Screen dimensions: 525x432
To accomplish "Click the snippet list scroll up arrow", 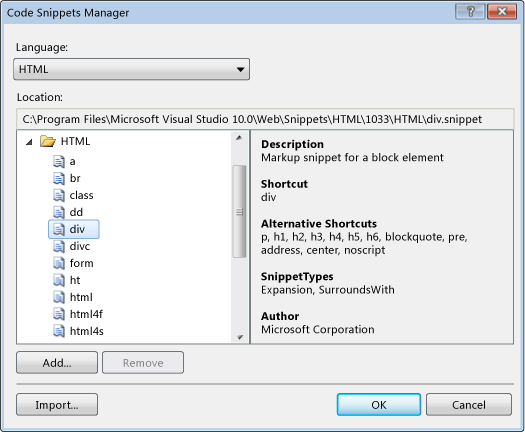I will click(x=239, y=138).
